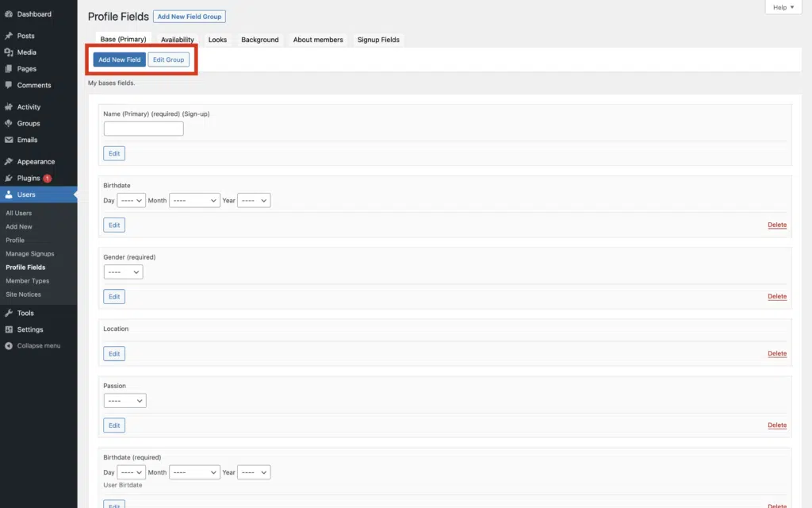Viewport: 812px width, 508px height.
Task: Switch to the Base (Primary) tab
Action: point(123,40)
